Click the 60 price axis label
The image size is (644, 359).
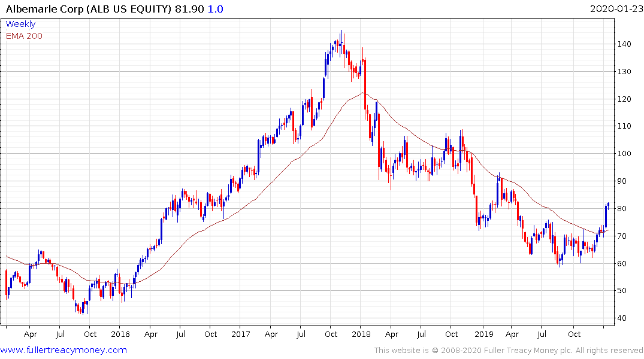(x=622, y=263)
